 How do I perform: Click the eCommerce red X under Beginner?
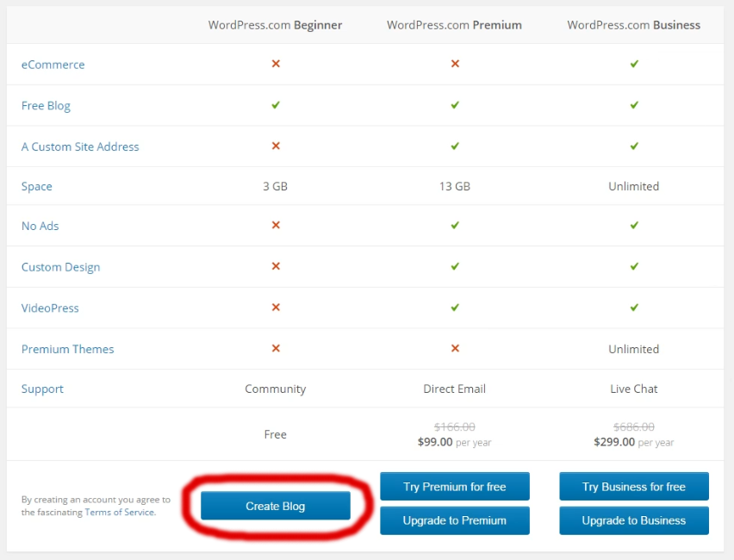(276, 63)
